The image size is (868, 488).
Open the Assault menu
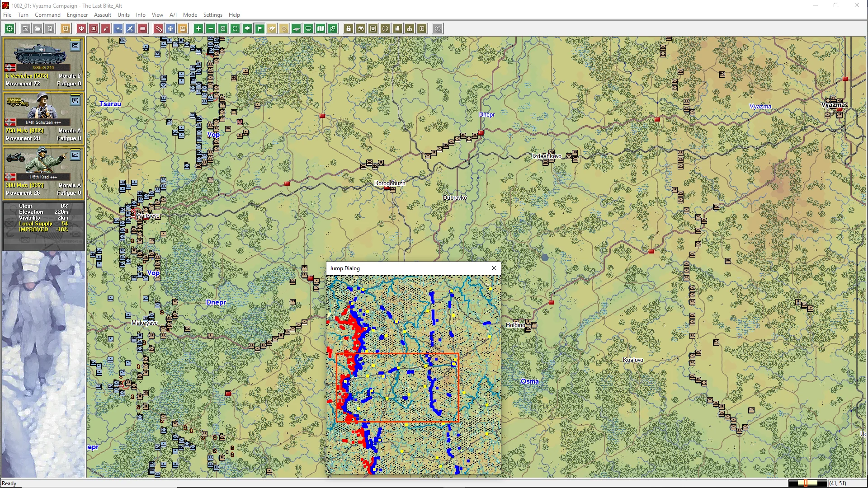tap(102, 15)
